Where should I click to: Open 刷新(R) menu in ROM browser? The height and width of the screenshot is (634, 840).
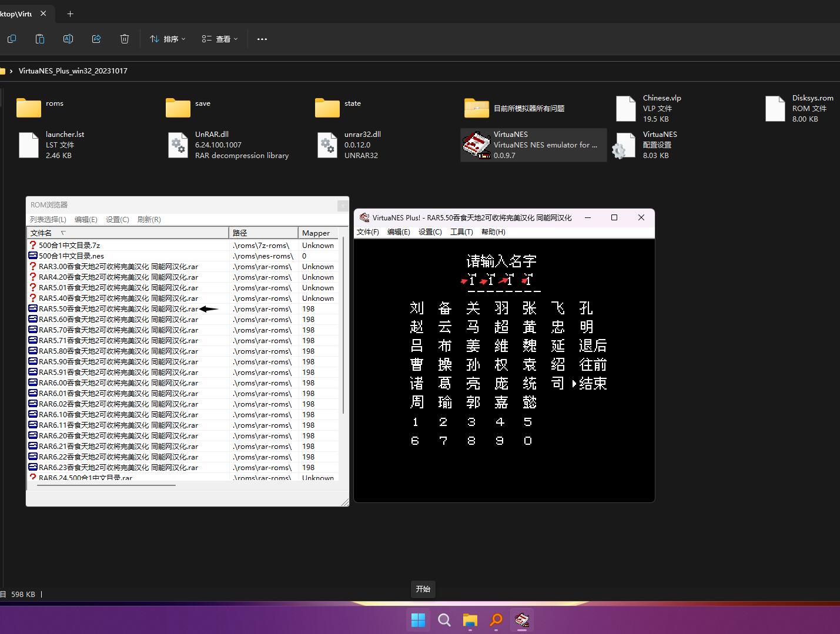click(x=149, y=219)
